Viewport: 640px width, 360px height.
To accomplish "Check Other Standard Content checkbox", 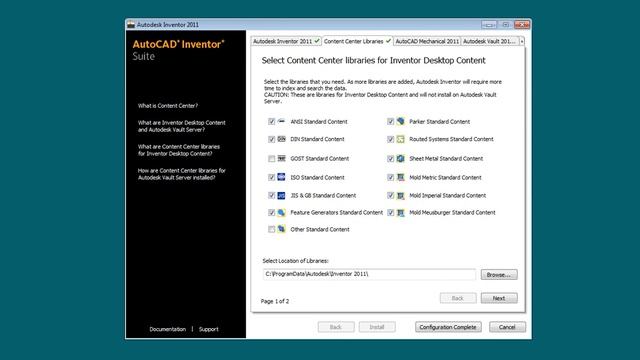I will (271, 229).
